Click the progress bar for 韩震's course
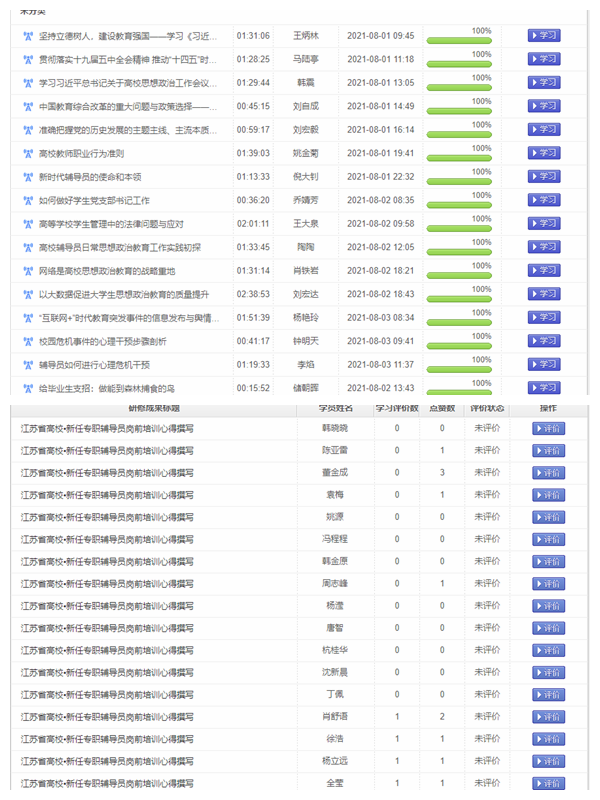Viewport: 600px width, 800px height. (458, 86)
